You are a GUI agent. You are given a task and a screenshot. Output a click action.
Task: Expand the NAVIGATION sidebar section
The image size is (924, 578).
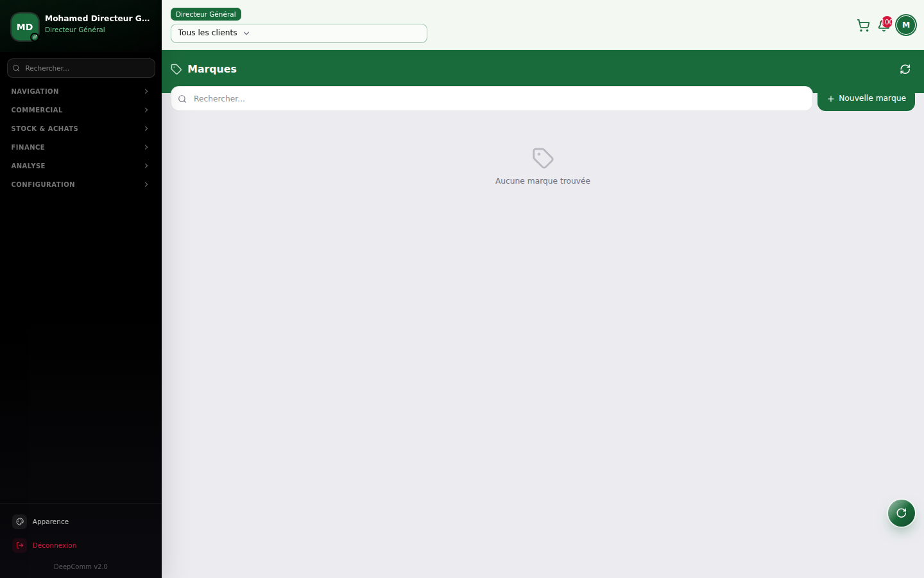click(80, 91)
